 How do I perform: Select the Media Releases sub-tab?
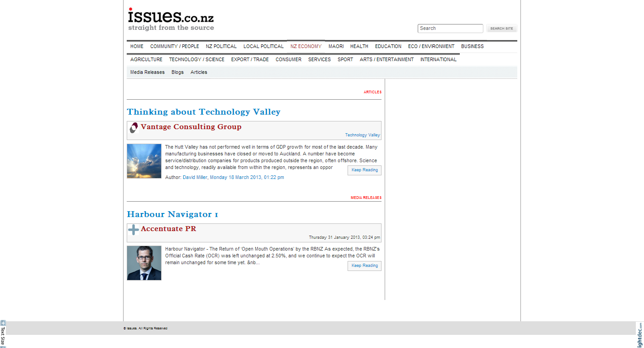pyautogui.click(x=148, y=72)
